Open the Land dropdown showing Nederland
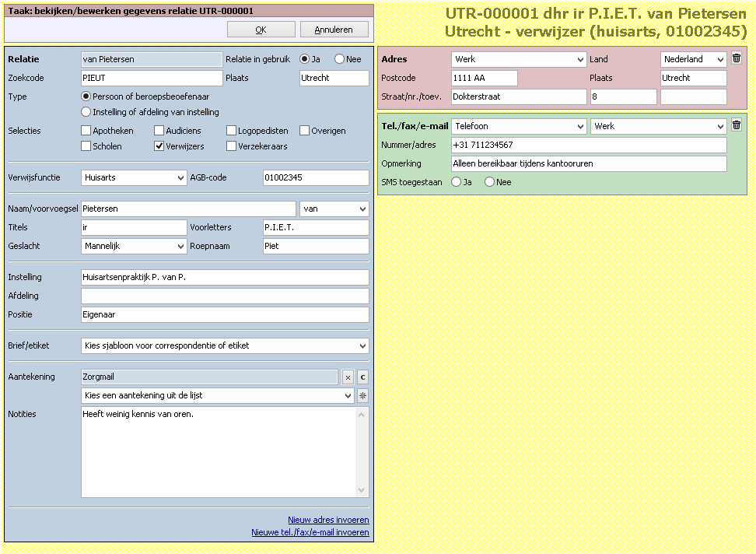The width and height of the screenshot is (756, 554). 693,59
